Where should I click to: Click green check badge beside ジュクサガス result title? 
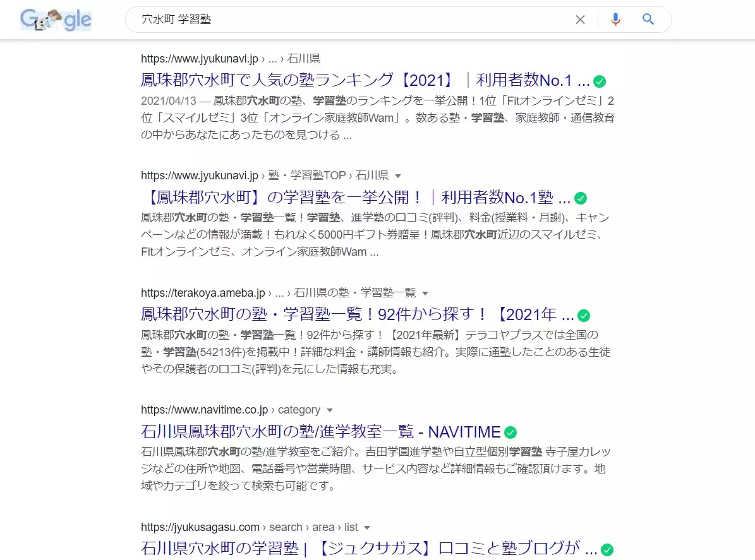[607, 549]
